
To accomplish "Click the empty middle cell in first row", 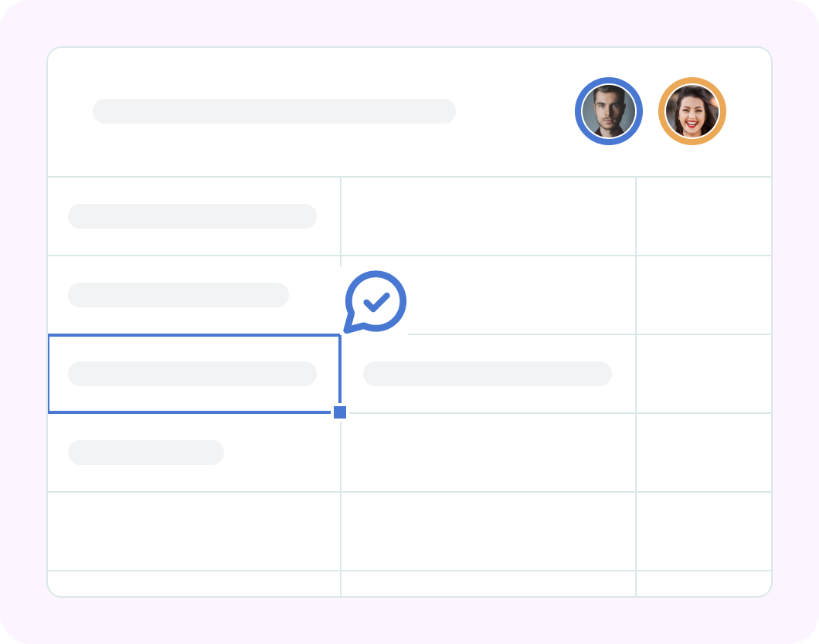I will (x=488, y=216).
